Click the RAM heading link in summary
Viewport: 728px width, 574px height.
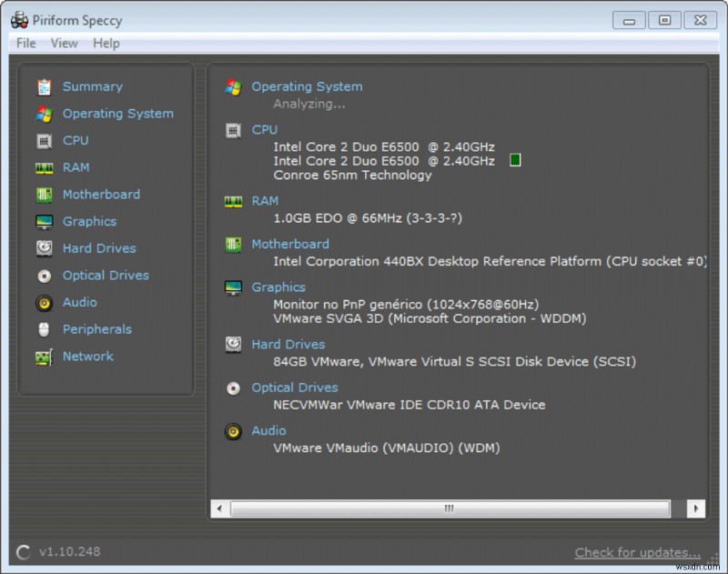(x=265, y=201)
